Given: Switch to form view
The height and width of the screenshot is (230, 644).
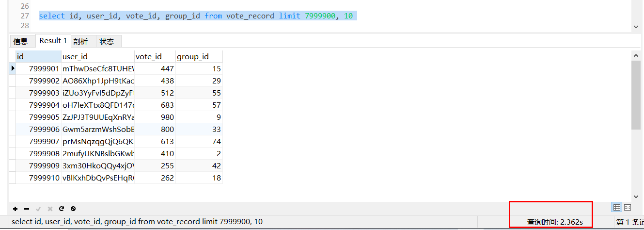Looking at the screenshot, I should [628, 207].
